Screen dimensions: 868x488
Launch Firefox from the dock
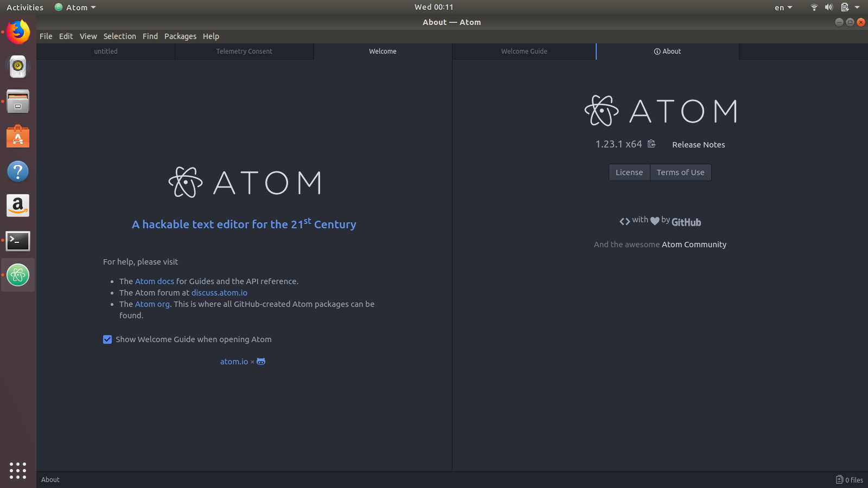coord(18,32)
